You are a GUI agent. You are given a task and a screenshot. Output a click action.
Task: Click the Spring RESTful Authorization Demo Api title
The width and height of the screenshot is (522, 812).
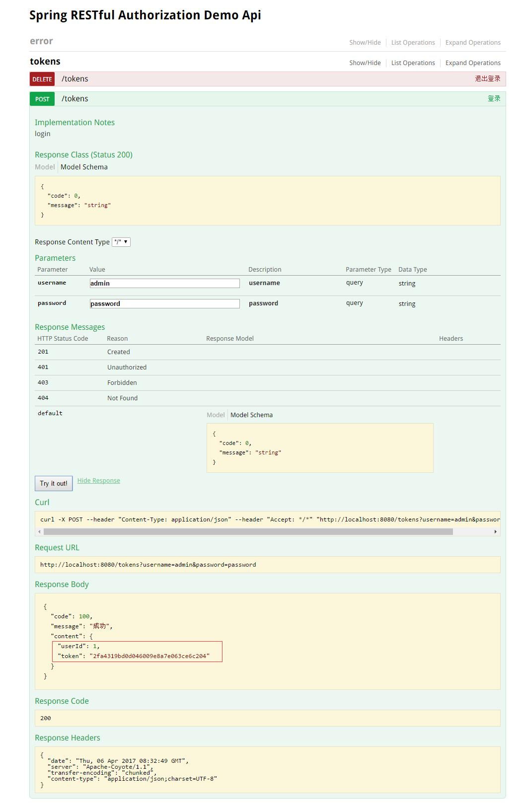click(x=145, y=15)
